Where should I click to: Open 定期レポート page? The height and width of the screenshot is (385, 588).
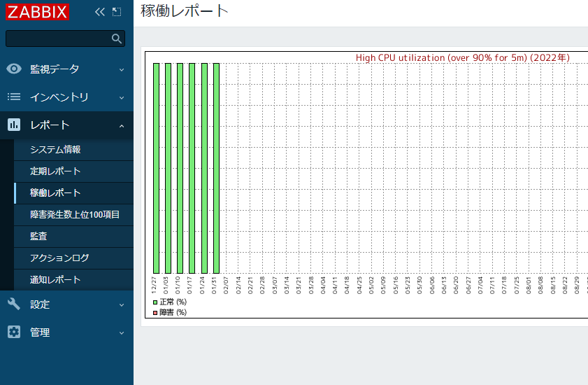[x=55, y=171]
